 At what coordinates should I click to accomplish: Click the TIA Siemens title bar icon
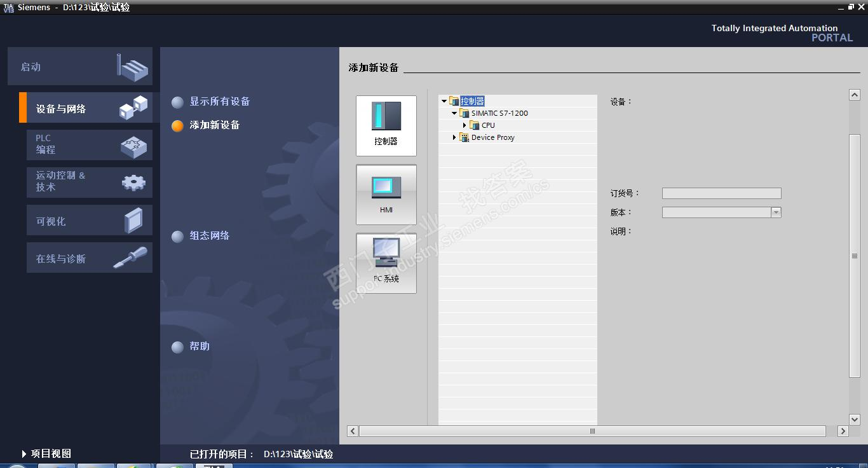click(x=8, y=8)
